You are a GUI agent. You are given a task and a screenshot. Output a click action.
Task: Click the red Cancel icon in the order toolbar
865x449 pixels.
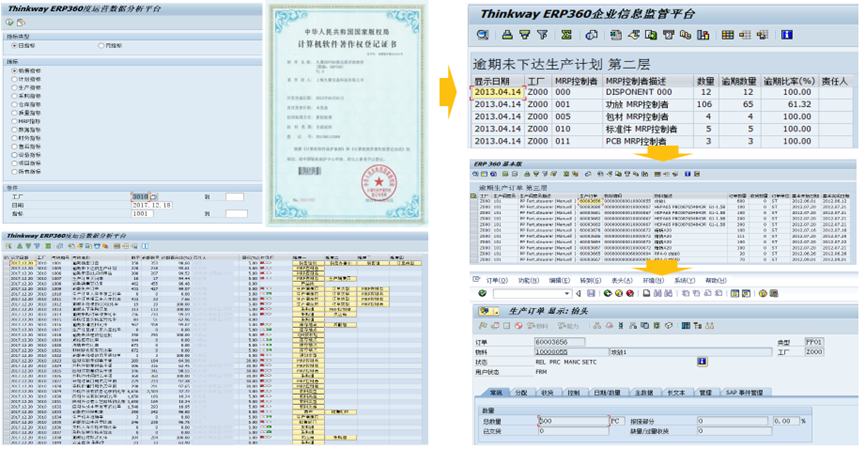pyautogui.click(x=630, y=293)
